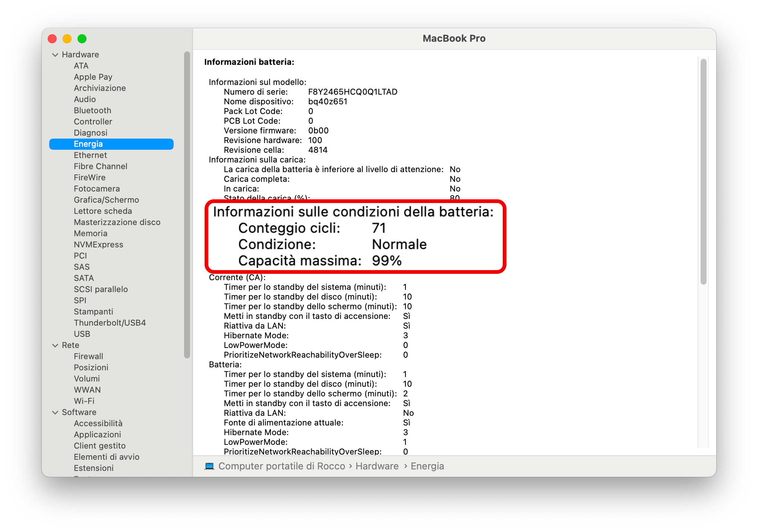
Task: Select Volumi under Rete
Action: [87, 379]
